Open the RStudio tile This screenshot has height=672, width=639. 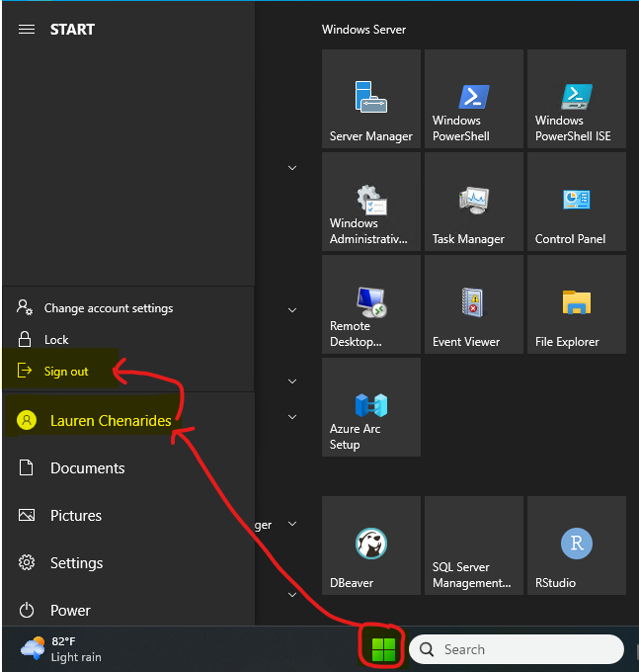click(x=577, y=546)
